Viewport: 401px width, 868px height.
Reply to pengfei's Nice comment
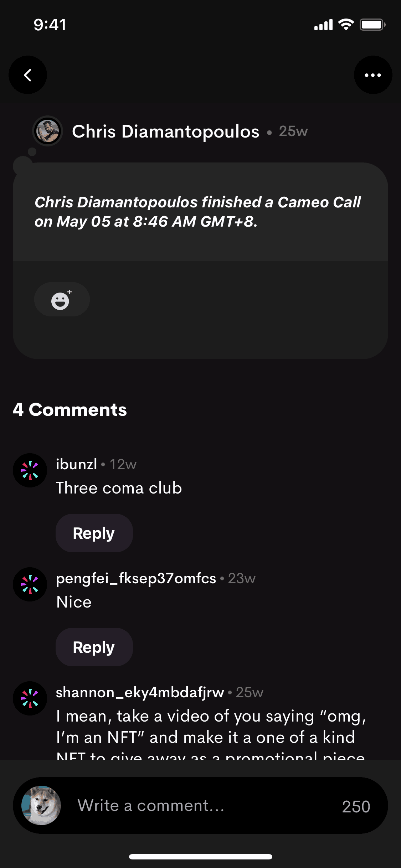click(94, 647)
